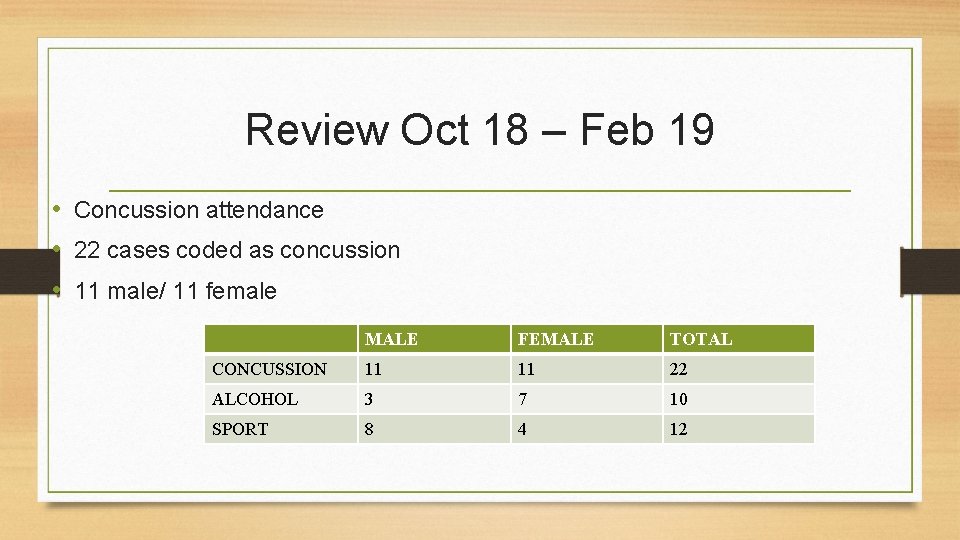This screenshot has width=960, height=540.
Task: Click the dark tab on the left slide edge
Action: coord(29,271)
